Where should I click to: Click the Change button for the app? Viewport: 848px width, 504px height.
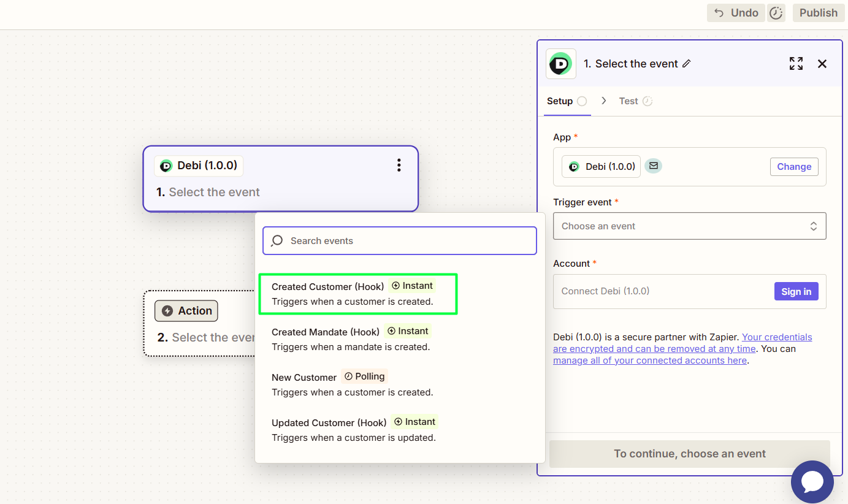794,167
